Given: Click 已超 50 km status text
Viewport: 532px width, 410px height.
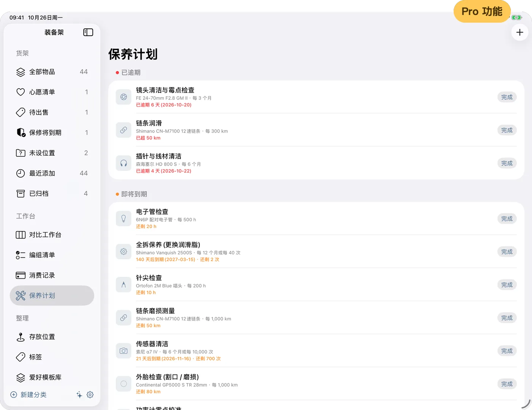Looking at the screenshot, I should tap(148, 138).
